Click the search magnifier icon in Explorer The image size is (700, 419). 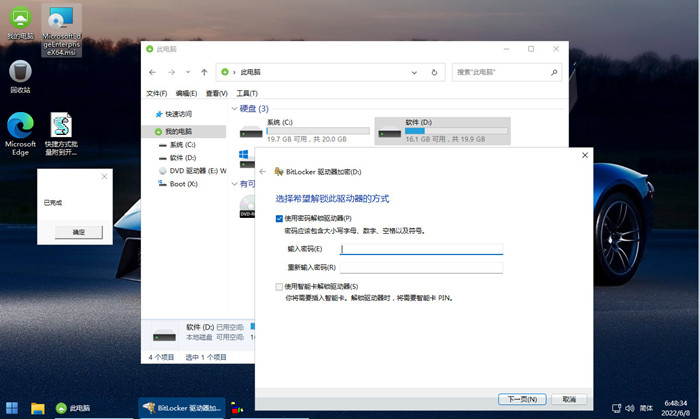pos(554,72)
